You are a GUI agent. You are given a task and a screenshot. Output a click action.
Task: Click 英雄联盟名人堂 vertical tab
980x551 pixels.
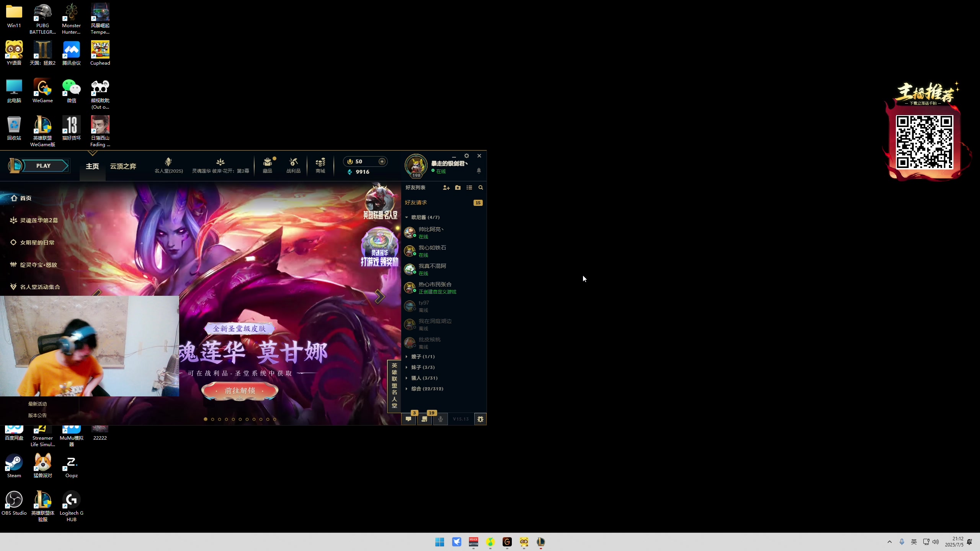pyautogui.click(x=394, y=386)
